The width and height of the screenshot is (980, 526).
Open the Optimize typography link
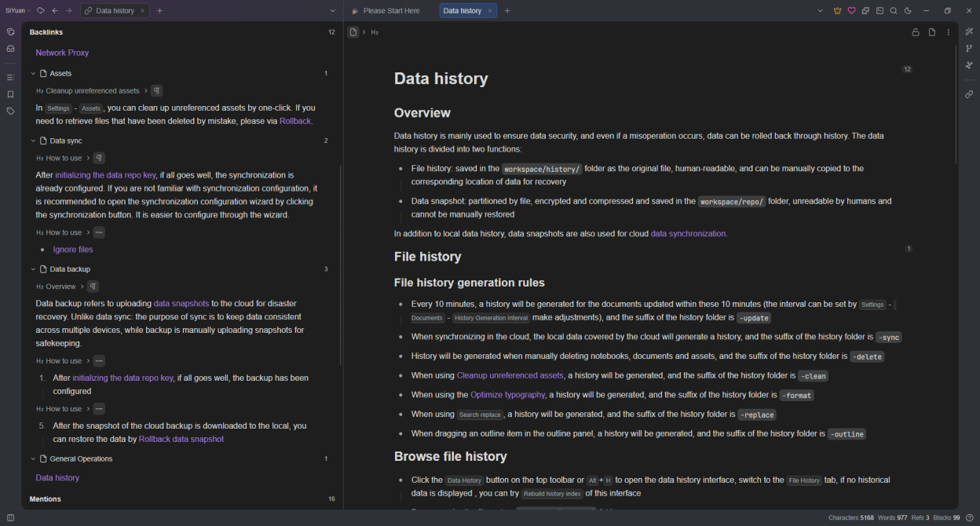(508, 395)
